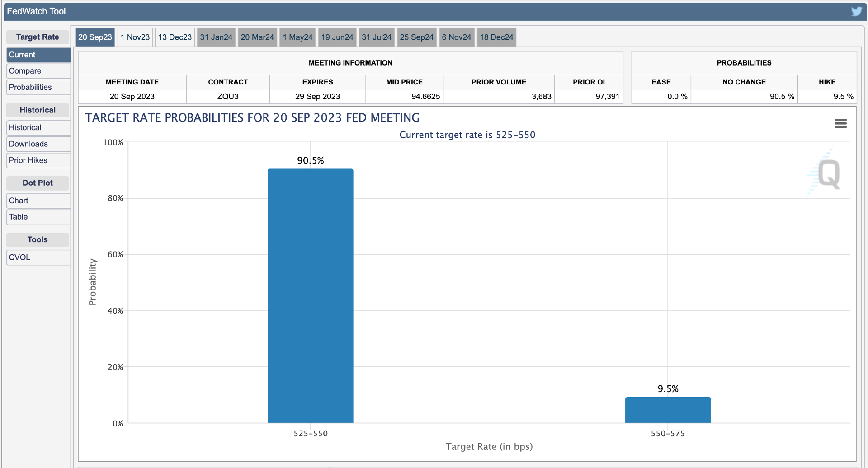
Task: Open the chart hamburger menu
Action: tap(840, 123)
